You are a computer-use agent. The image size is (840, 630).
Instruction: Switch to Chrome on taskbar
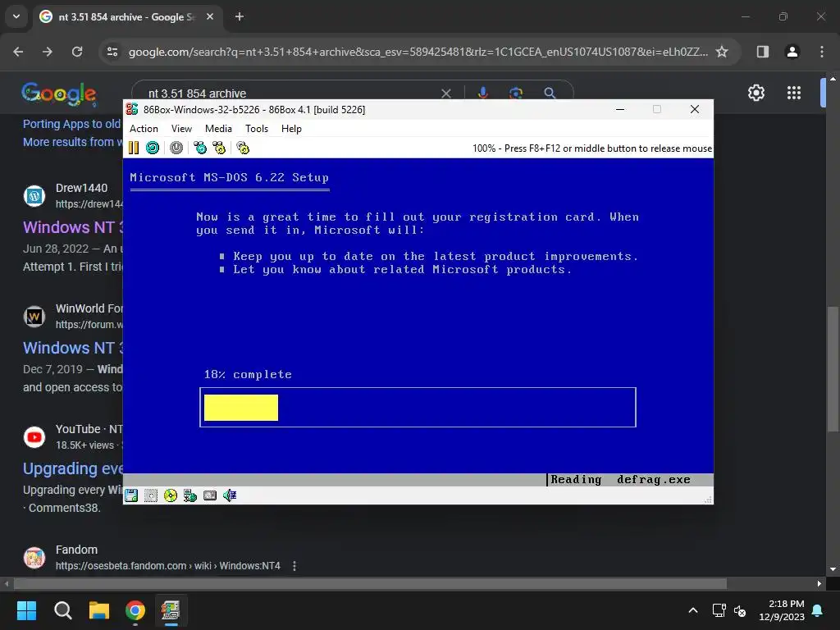click(x=135, y=610)
